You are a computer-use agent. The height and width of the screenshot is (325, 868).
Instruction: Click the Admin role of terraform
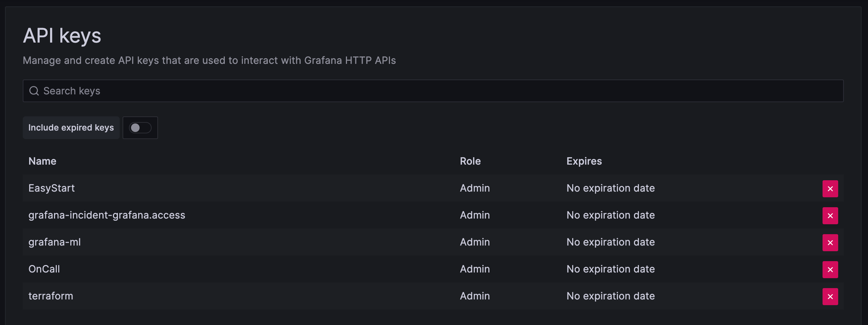pos(474,296)
